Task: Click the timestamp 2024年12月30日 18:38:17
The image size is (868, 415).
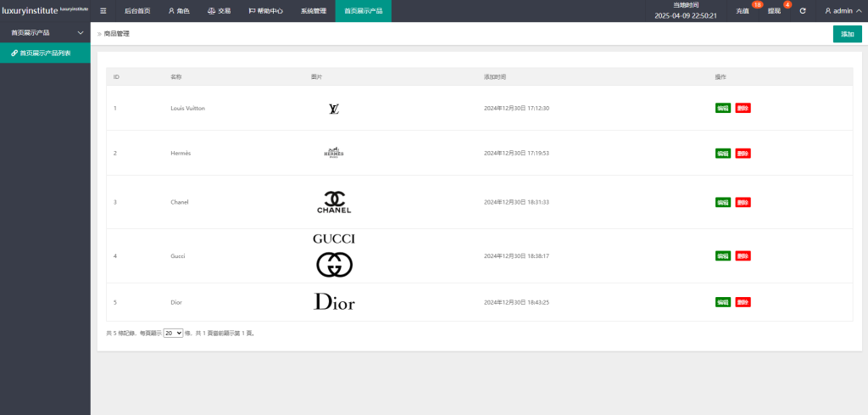Action: (516, 256)
